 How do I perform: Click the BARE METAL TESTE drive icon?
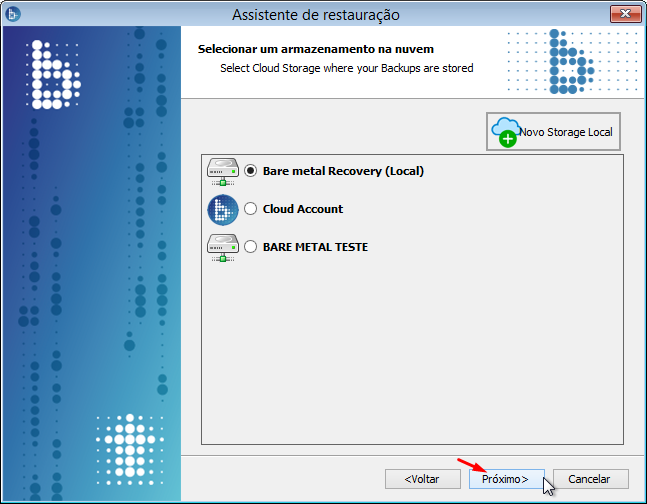[x=223, y=248]
